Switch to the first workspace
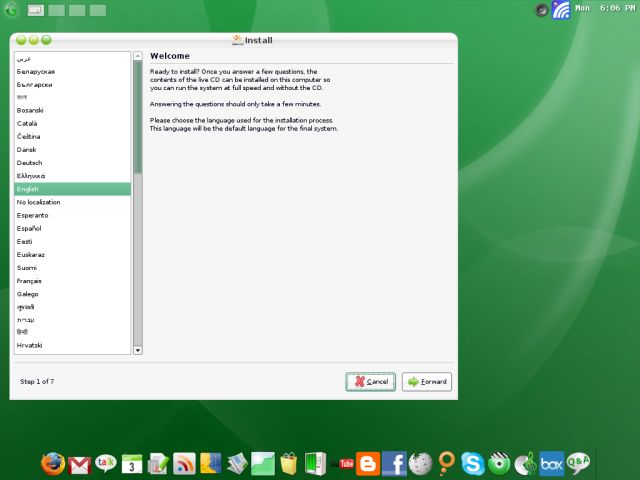Screen dimensions: 640x480 click(x=36, y=10)
